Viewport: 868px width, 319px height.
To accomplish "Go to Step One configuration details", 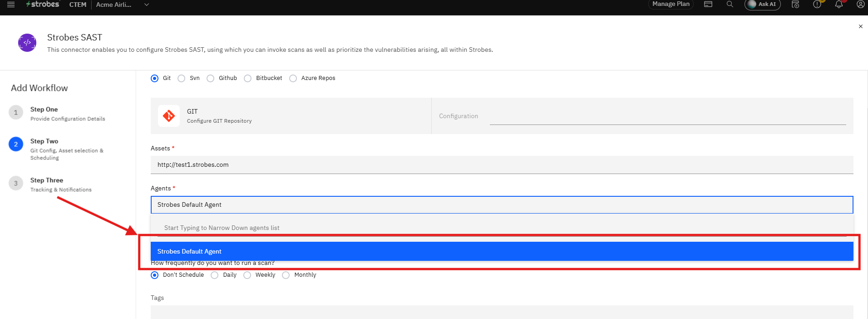I will (x=57, y=114).
